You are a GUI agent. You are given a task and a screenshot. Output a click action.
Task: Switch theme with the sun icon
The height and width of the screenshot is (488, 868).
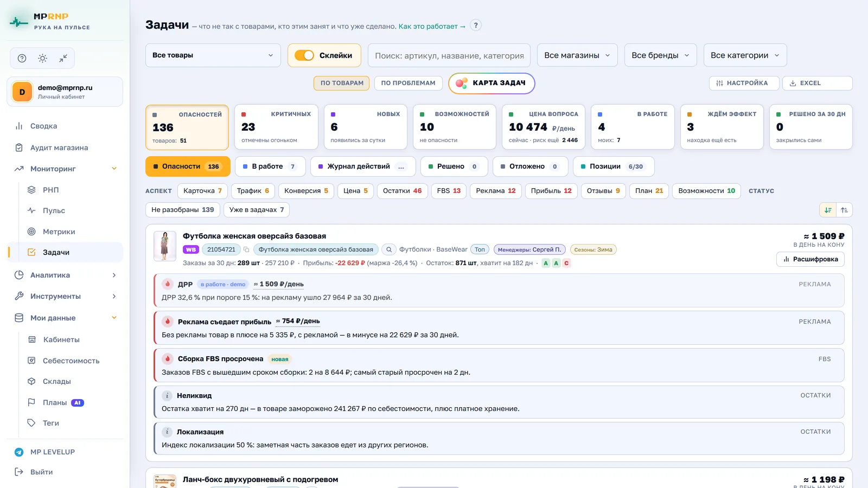click(x=42, y=58)
